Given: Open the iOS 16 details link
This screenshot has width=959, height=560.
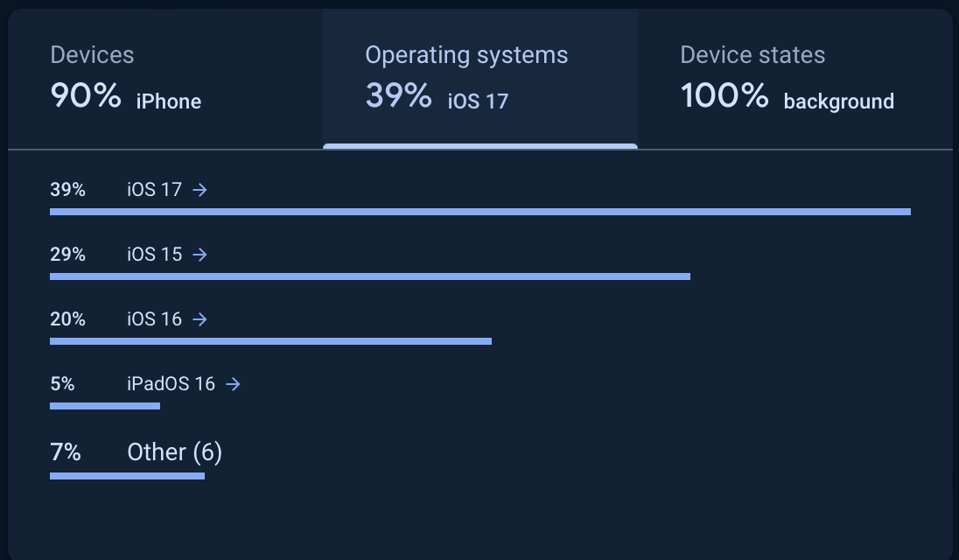Looking at the screenshot, I should click(x=154, y=319).
